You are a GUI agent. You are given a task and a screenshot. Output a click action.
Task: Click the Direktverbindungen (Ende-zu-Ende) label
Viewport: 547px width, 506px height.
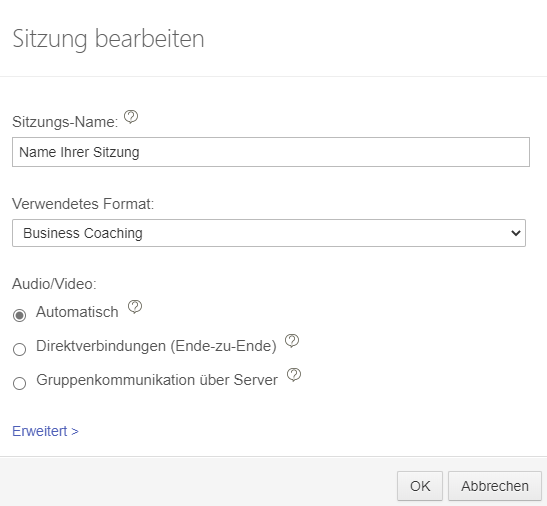click(x=156, y=346)
